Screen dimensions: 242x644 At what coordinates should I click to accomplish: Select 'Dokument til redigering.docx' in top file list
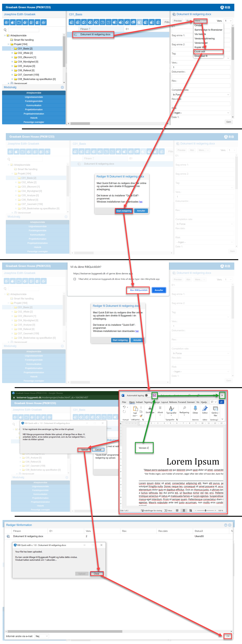(x=95, y=35)
